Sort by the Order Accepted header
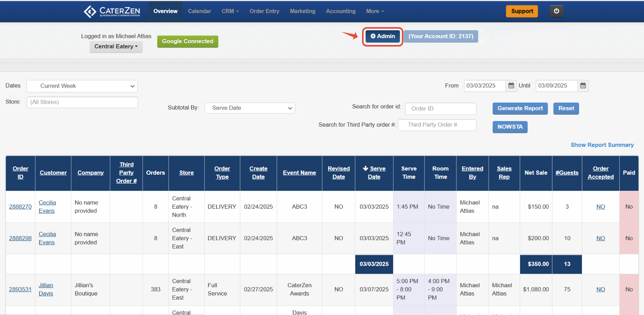The width and height of the screenshot is (644, 315). (x=601, y=173)
